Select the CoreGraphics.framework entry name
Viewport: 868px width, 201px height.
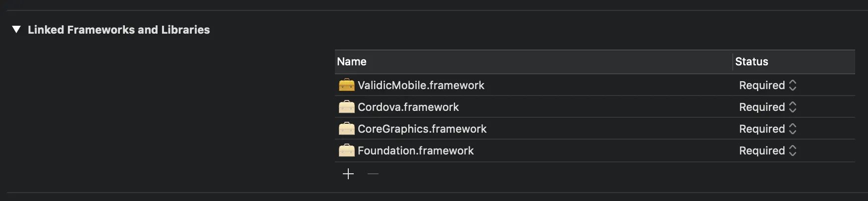coord(422,129)
